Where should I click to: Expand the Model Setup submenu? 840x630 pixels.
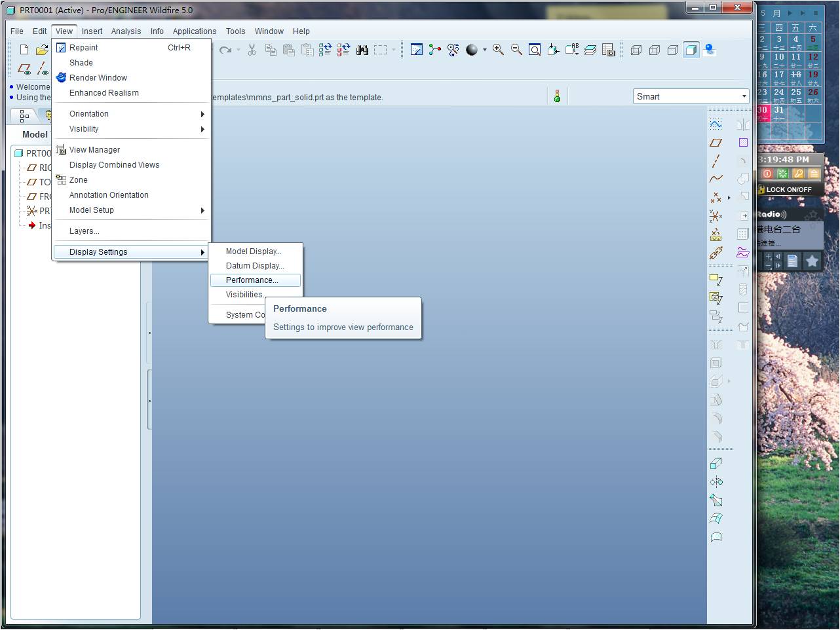click(131, 210)
